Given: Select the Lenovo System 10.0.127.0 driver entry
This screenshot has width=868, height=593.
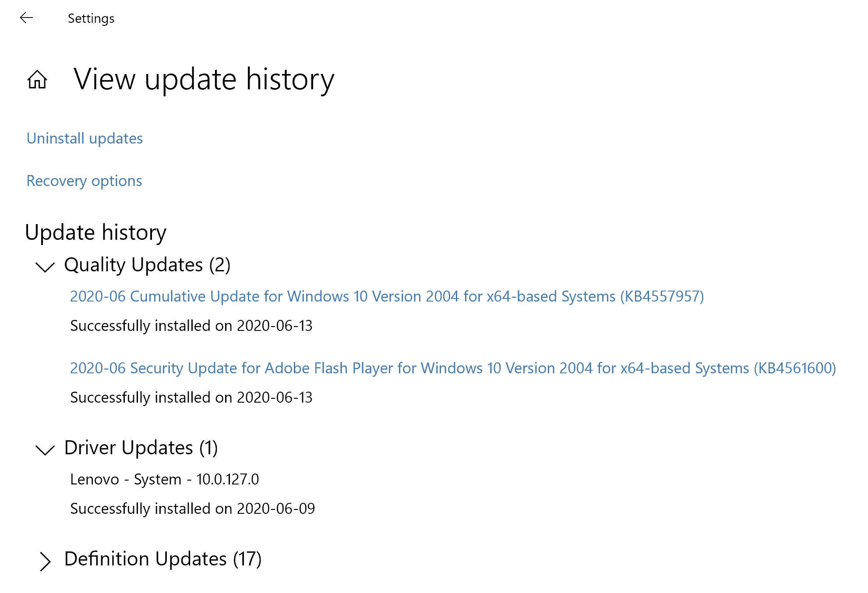Looking at the screenshot, I should point(165,479).
